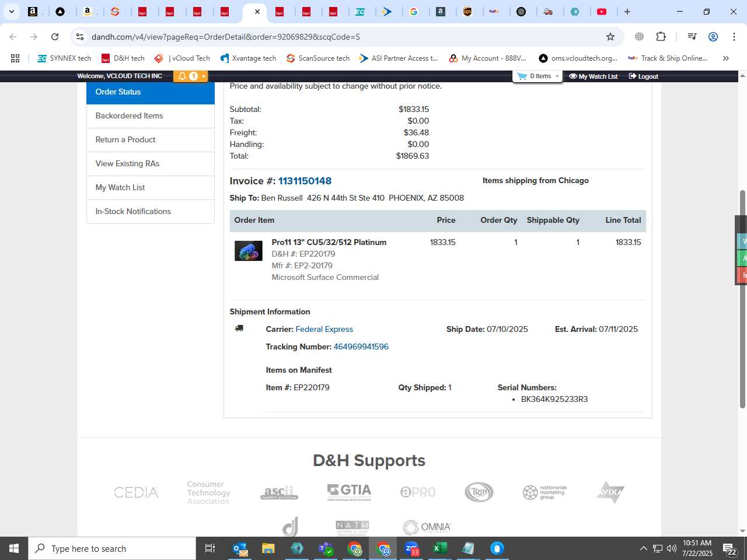
Task: Open Zoom from the taskbar
Action: coord(412,548)
